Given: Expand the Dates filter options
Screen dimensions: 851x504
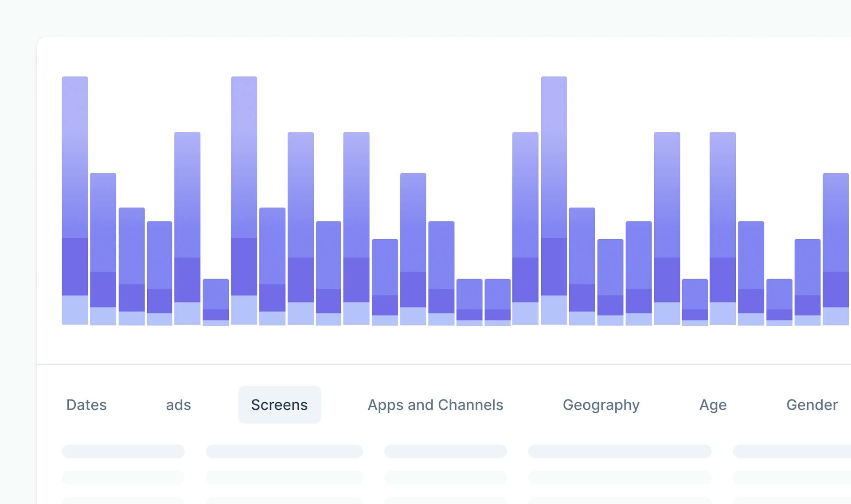Looking at the screenshot, I should tap(86, 404).
